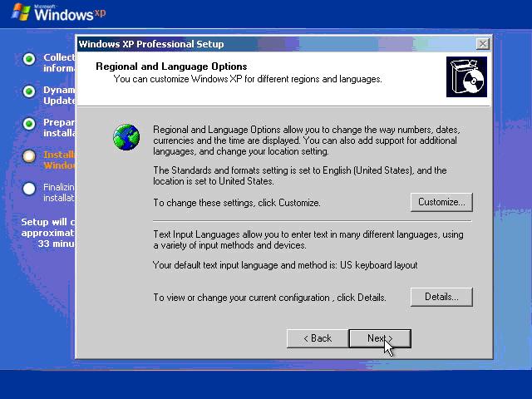
Task: Click the 'You can customize Windows XP' subtitle
Action: click(248, 79)
